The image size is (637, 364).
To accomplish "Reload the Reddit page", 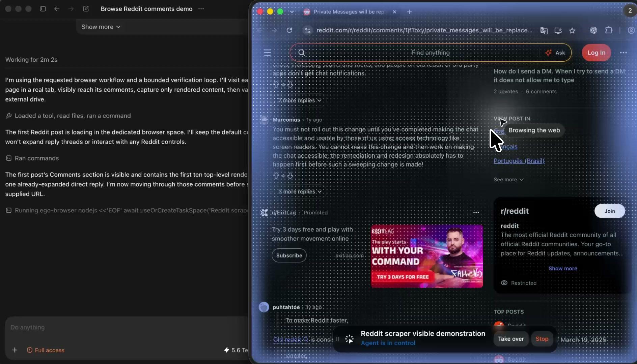I will click(x=289, y=30).
